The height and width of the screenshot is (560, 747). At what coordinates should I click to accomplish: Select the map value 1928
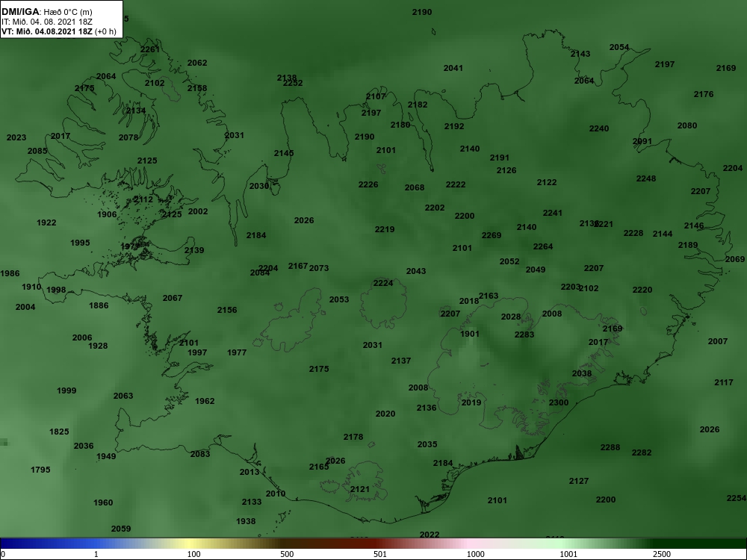(98, 346)
